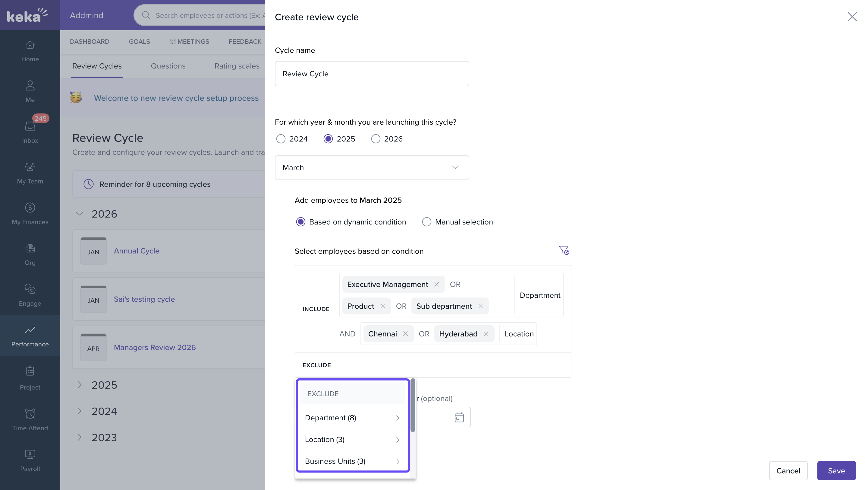This screenshot has width=868, height=490.
Task: Open Engage in the sidebar
Action: pos(30,295)
